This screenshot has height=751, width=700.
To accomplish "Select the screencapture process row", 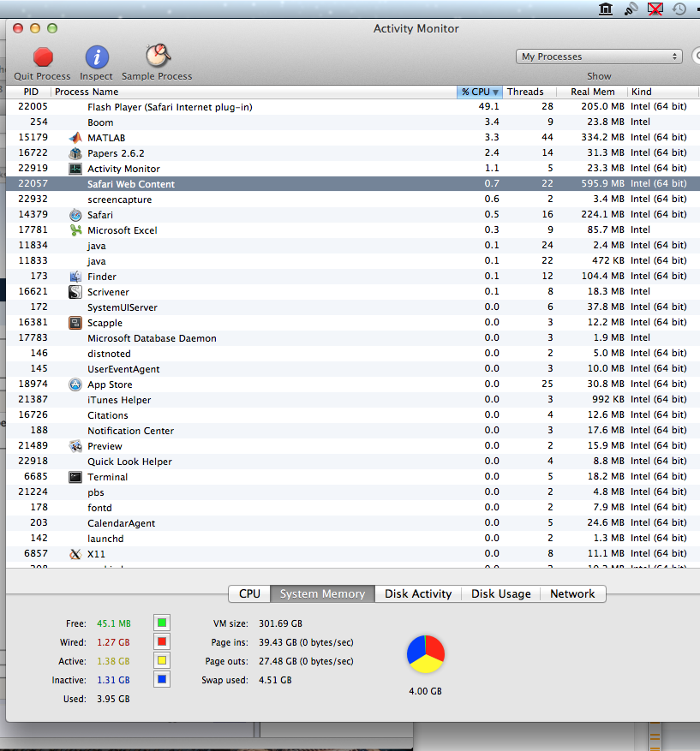I will [x=353, y=200].
